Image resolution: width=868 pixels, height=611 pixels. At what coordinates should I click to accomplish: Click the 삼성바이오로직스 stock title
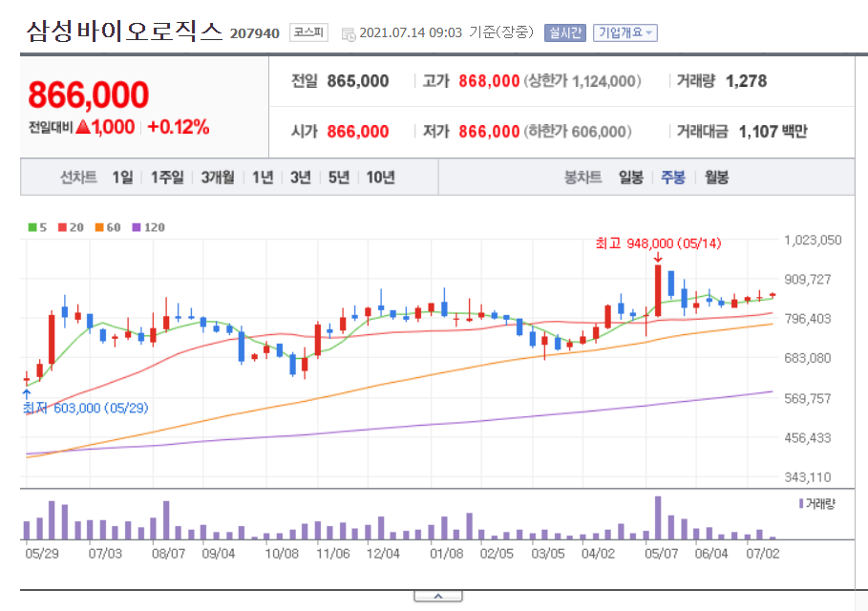click(x=124, y=31)
